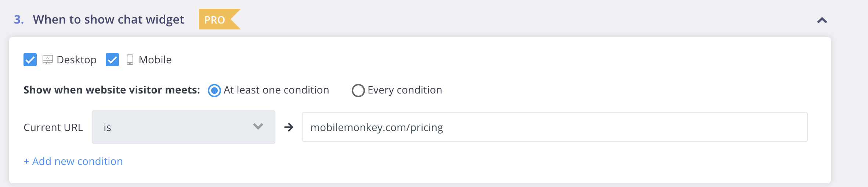
Task: Focus the mobilemonkey.com/pricing URL input field
Action: (x=555, y=127)
